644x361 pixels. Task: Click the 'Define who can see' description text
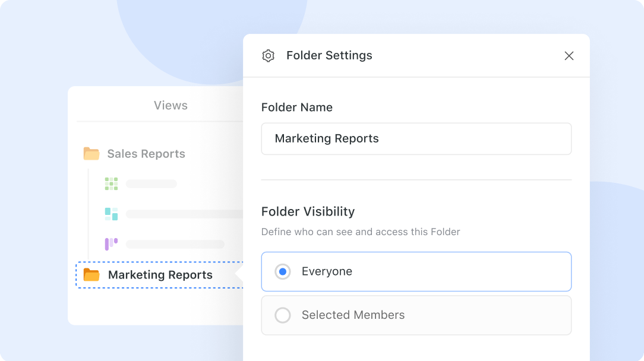[361, 232]
